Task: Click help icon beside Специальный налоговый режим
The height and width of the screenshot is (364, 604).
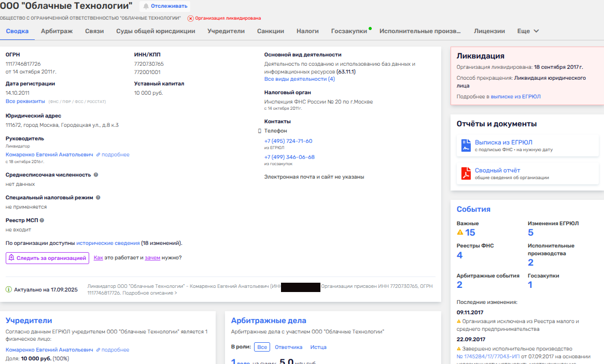Action: (98, 198)
